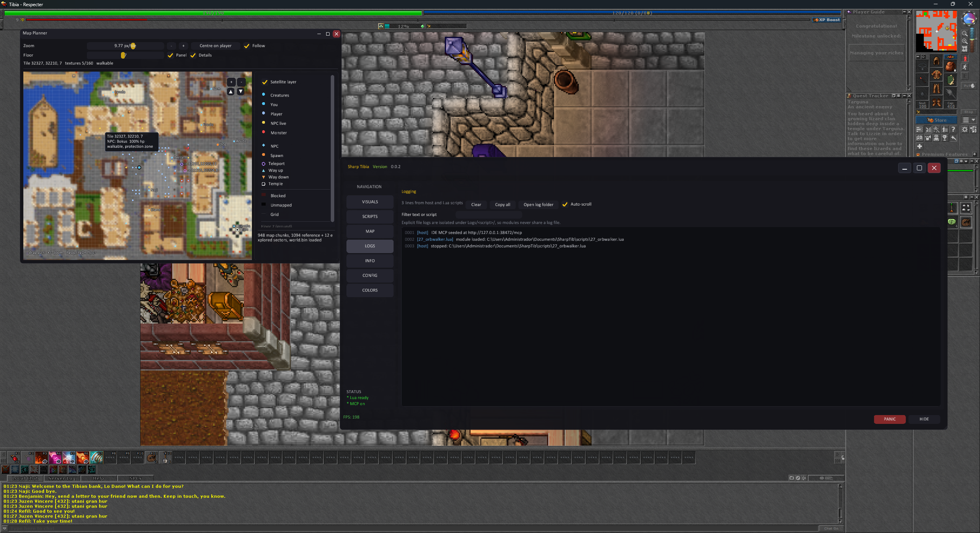The width and height of the screenshot is (980, 533).
Task: Click the red standing stance icon
Action: pyautogui.click(x=965, y=59)
